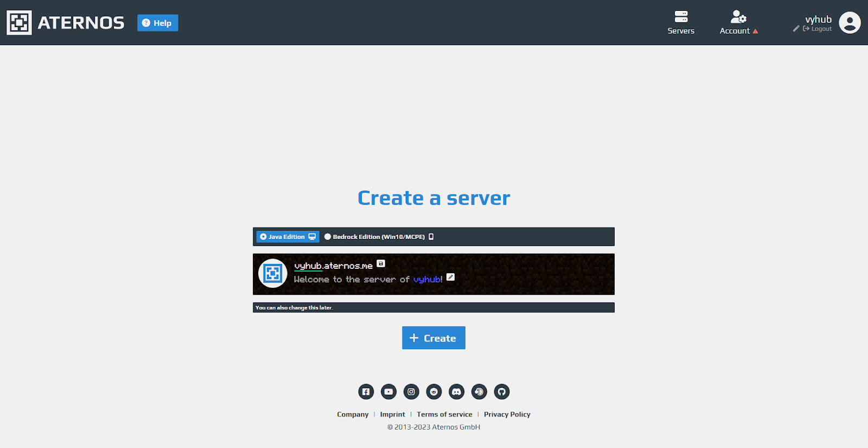Click the pencil icon next to welcome message
This screenshot has width=868, height=448.
(x=450, y=277)
